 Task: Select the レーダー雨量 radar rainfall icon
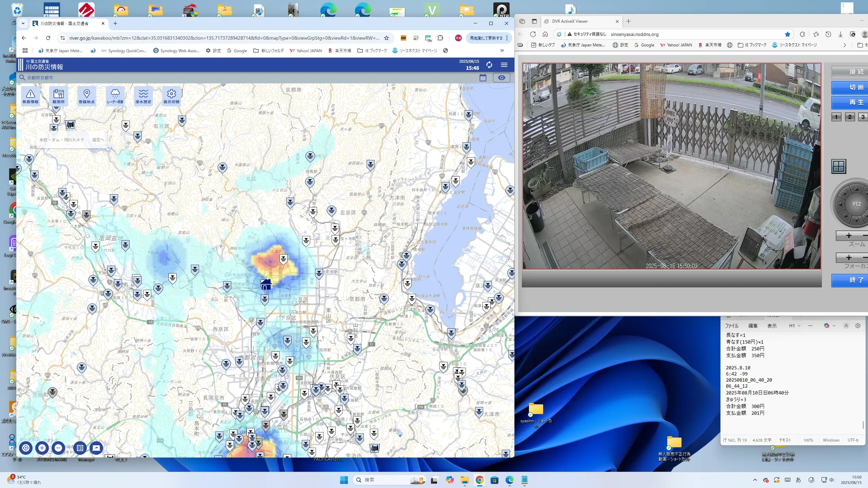[115, 96]
